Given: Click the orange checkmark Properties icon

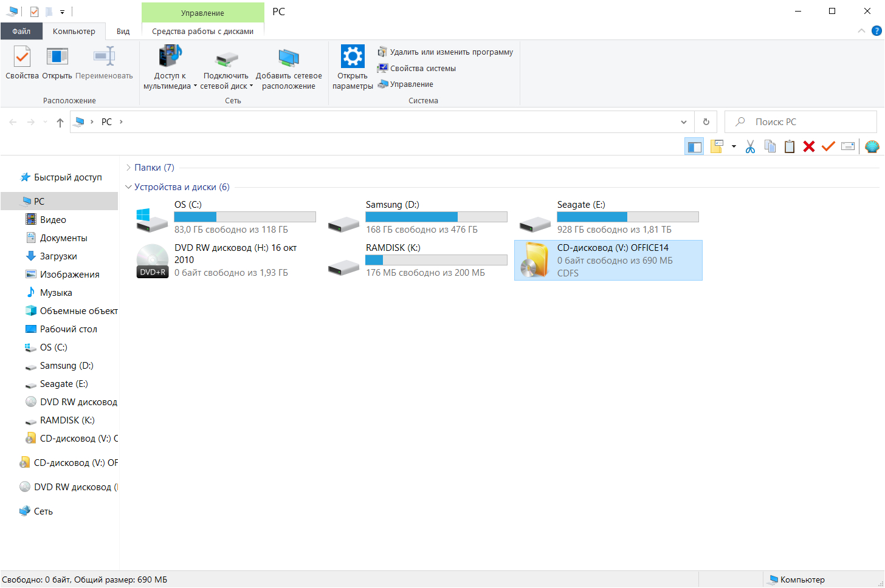Looking at the screenshot, I should (828, 146).
